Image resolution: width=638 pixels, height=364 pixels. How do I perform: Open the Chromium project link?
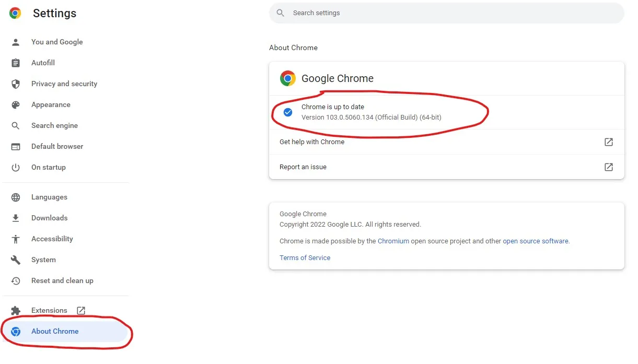pyautogui.click(x=393, y=241)
